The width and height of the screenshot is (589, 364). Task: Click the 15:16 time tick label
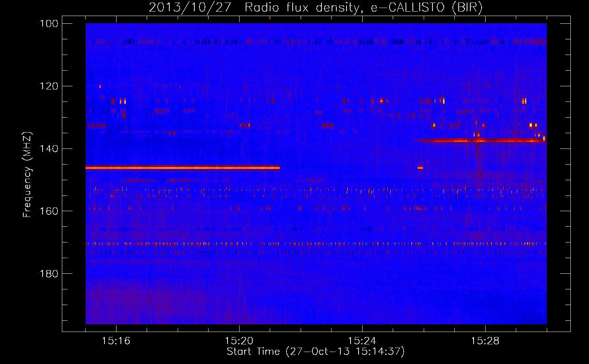(x=116, y=341)
